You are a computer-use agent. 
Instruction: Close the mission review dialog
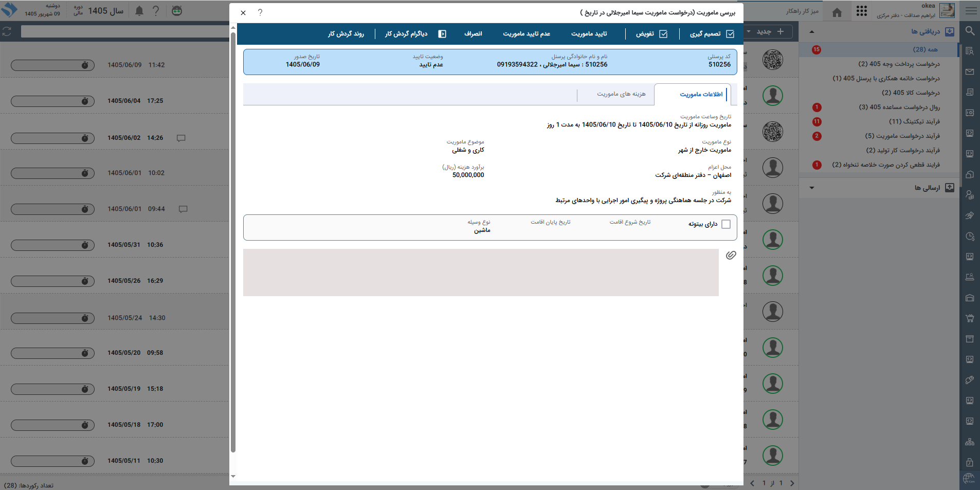click(x=243, y=13)
